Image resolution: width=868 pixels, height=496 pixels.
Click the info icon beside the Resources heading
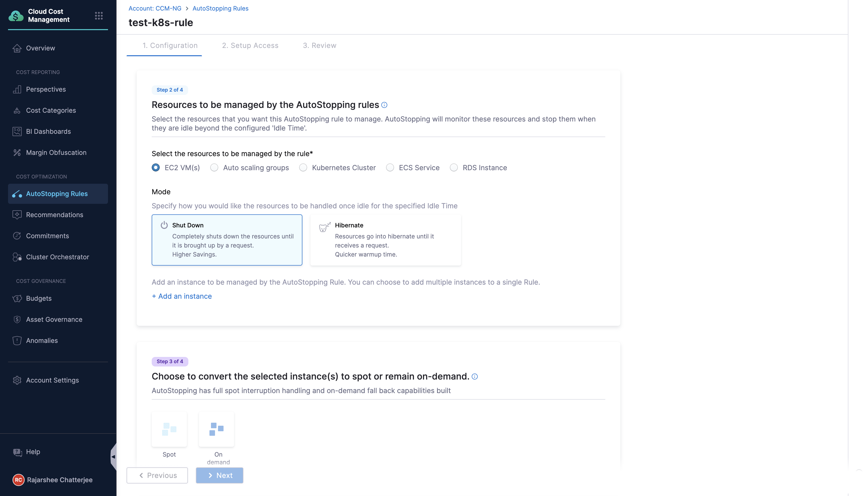pyautogui.click(x=384, y=105)
